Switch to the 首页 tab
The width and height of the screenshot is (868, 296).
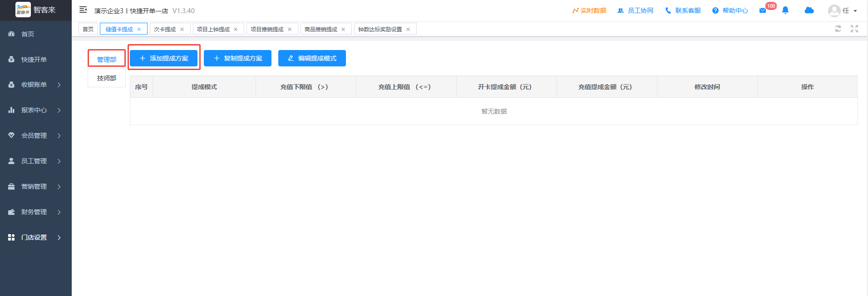pos(88,29)
